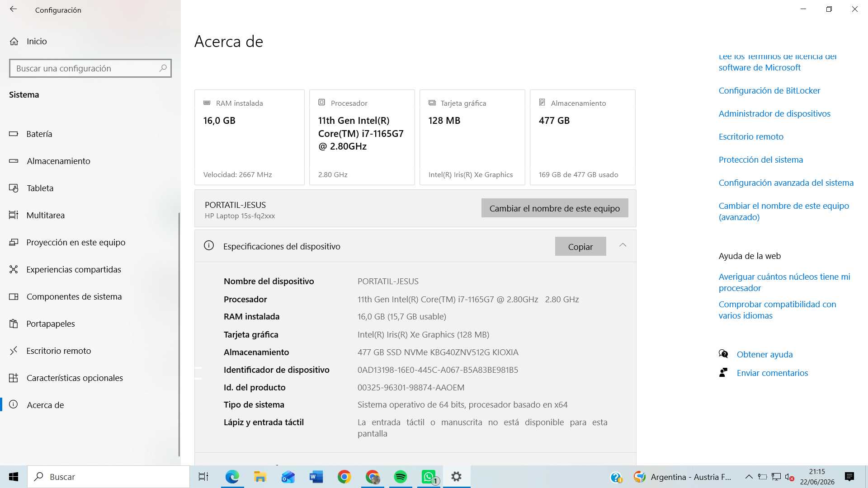Click the sidebar vertical scrollbar
Image resolution: width=868 pixels, height=488 pixels.
tap(179, 334)
